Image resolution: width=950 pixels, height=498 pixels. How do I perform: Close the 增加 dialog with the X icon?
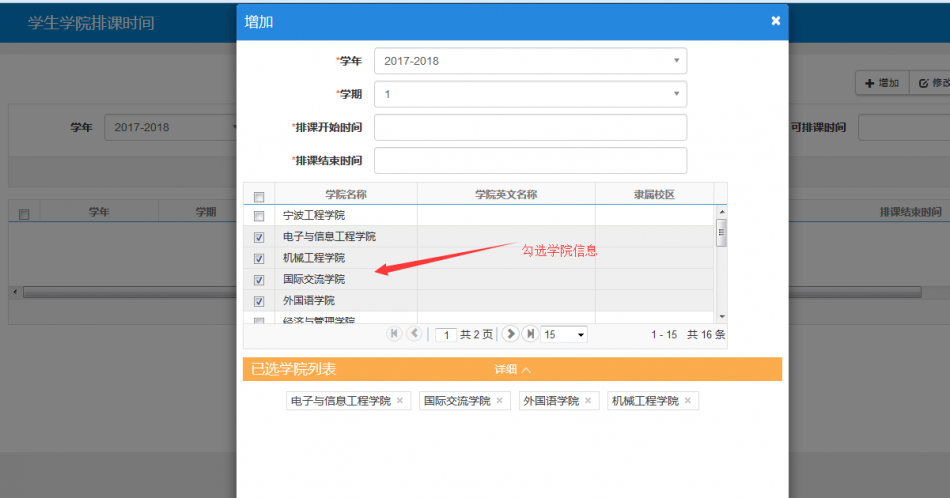tap(775, 21)
